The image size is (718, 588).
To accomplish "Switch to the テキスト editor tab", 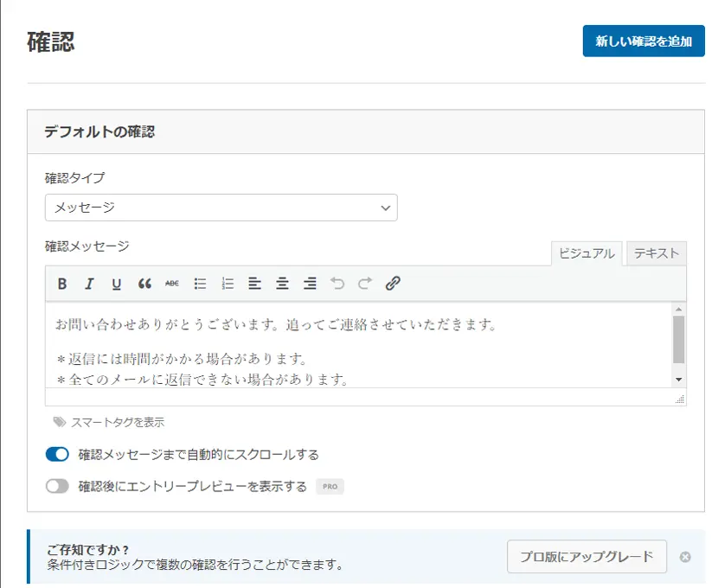I will pyautogui.click(x=657, y=253).
